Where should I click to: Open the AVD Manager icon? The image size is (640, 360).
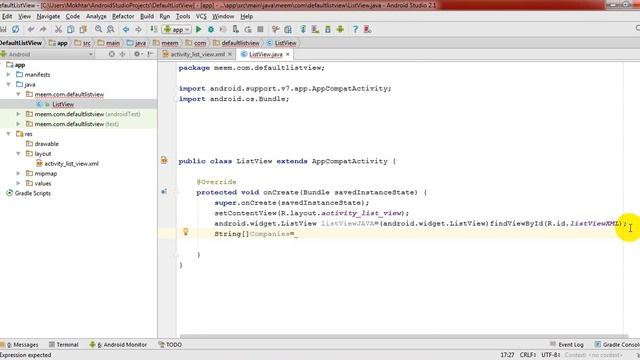[315, 29]
